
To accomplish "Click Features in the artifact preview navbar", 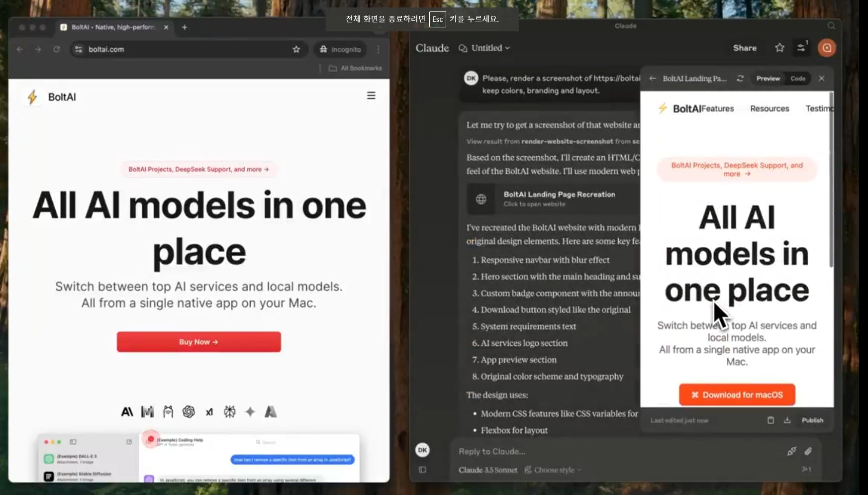I will click(718, 108).
